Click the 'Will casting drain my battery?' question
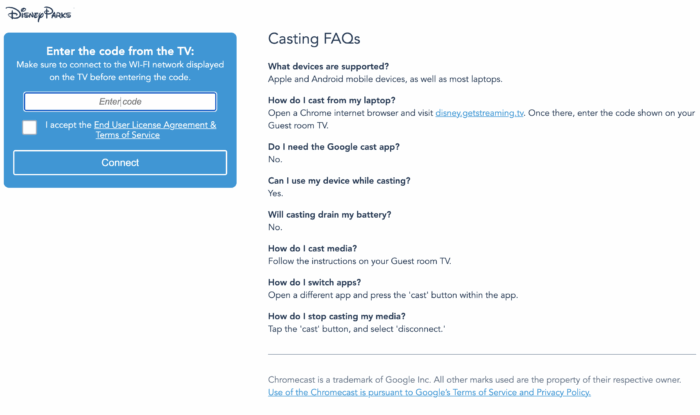 (329, 215)
